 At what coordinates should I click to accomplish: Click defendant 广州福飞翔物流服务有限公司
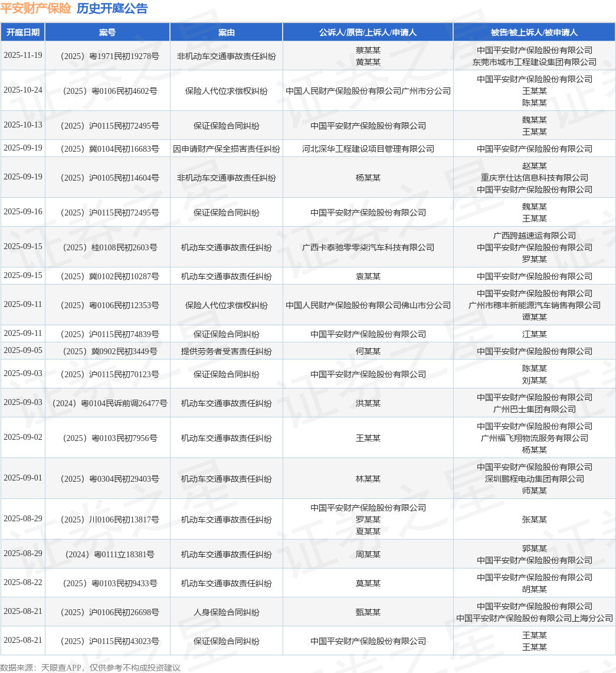coord(534,438)
